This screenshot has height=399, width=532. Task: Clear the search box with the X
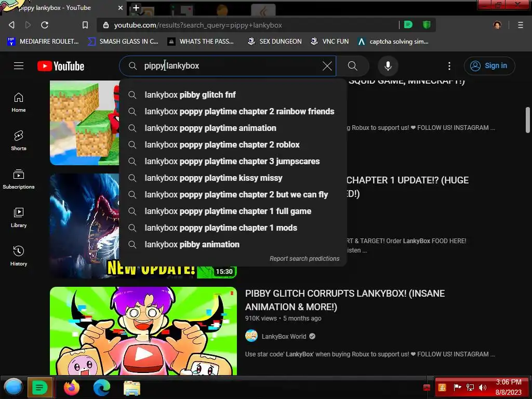327,66
